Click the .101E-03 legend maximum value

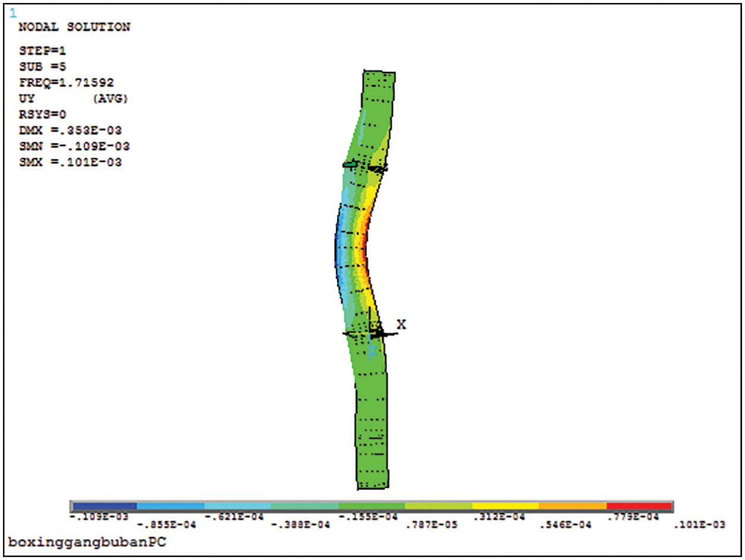698,524
